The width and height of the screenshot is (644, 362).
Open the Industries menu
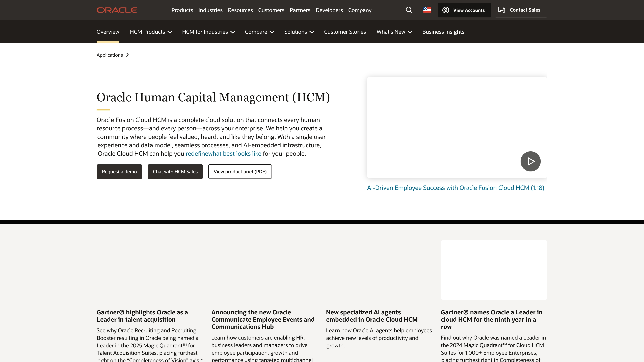tap(210, 10)
